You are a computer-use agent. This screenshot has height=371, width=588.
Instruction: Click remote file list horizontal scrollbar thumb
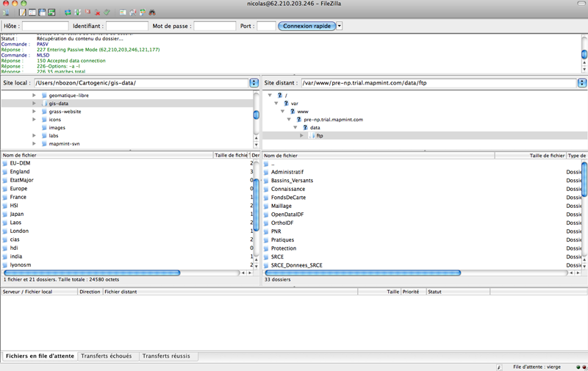coord(362,273)
